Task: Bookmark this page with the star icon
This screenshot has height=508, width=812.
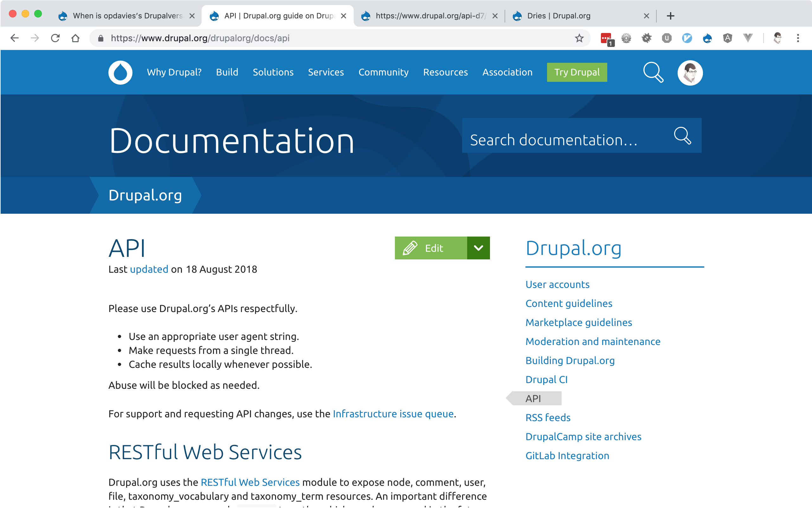Action: point(579,38)
